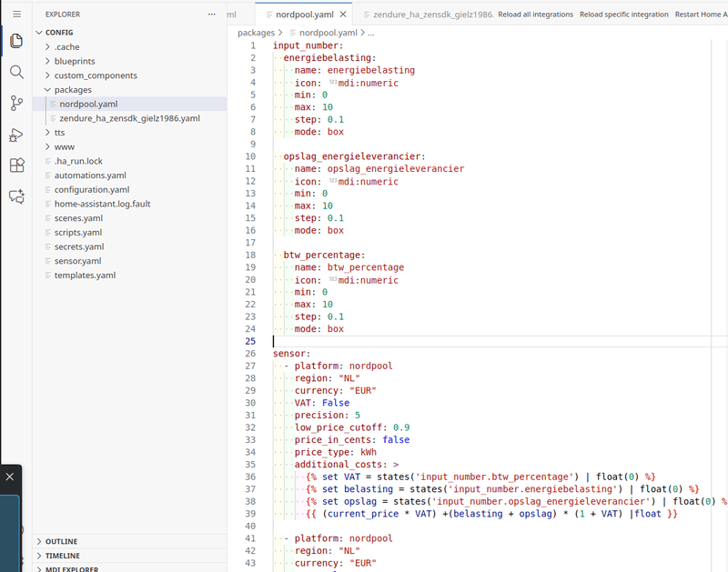The height and width of the screenshot is (572, 728).
Task: Click the packages breadcrumb segment
Action: click(256, 33)
